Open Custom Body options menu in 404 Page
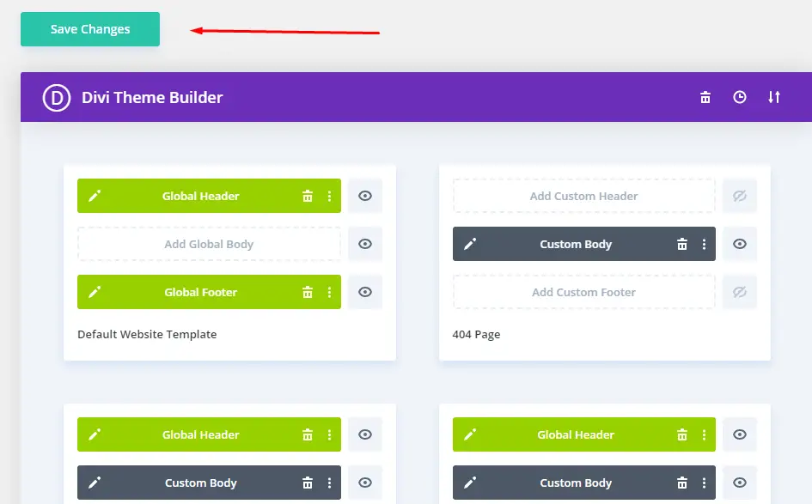Viewport: 812px width, 504px height. click(704, 244)
